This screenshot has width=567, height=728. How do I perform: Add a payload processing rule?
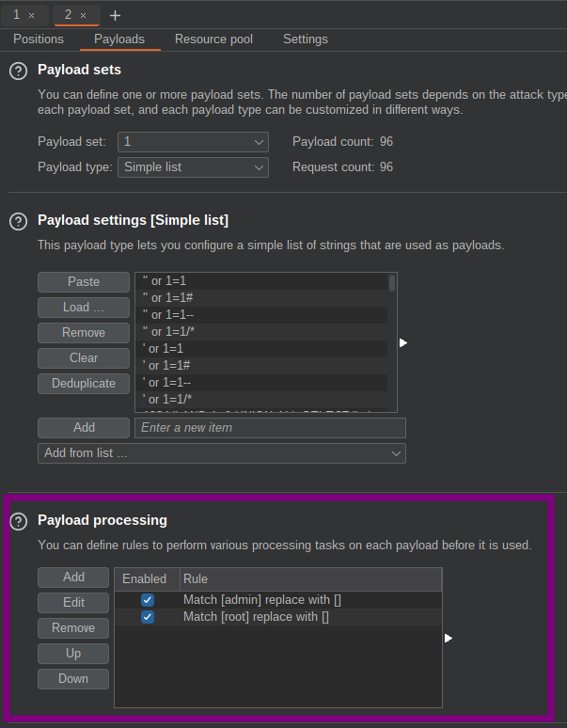tap(73, 578)
